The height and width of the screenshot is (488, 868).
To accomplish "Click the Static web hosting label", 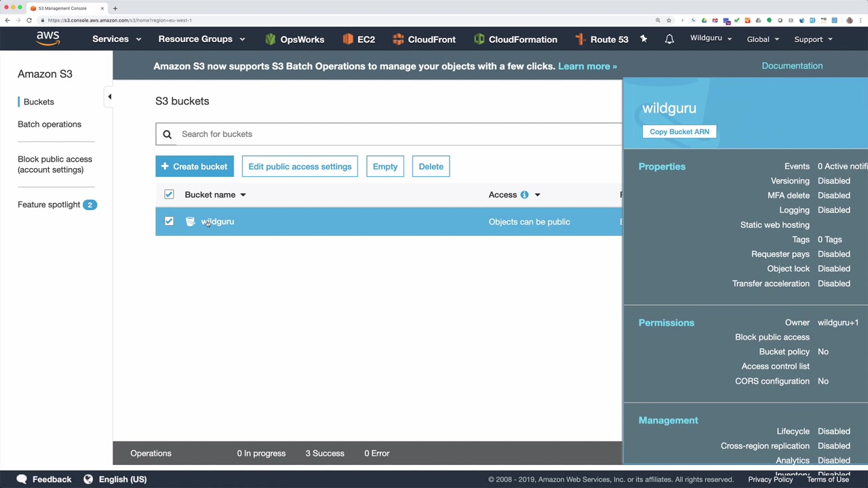I will pyautogui.click(x=775, y=225).
